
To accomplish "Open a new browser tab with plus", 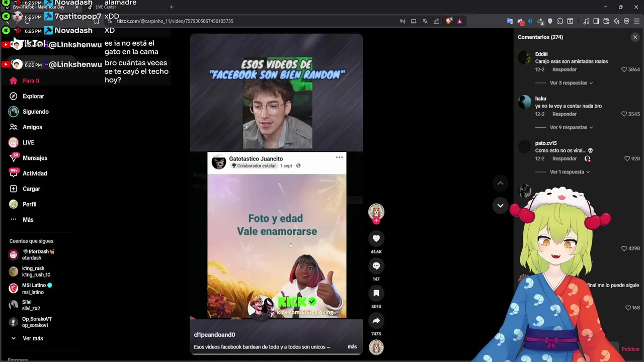I will (172, 7).
